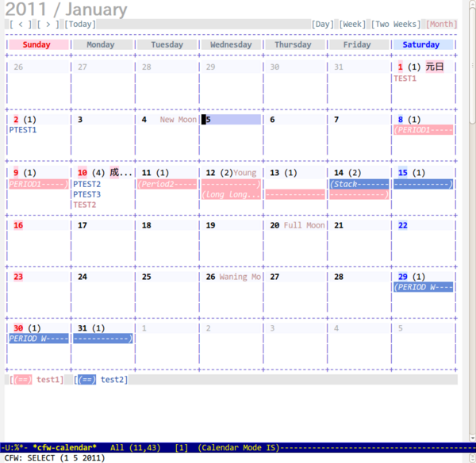Select date 6 in the calendar
The width and height of the screenshot is (476, 463).
[272, 120]
